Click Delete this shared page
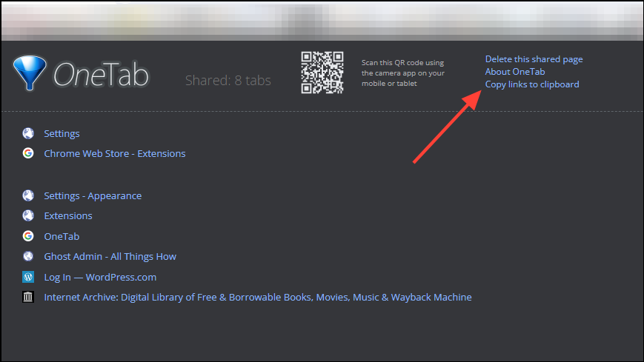The height and width of the screenshot is (362, 644). 534,59
